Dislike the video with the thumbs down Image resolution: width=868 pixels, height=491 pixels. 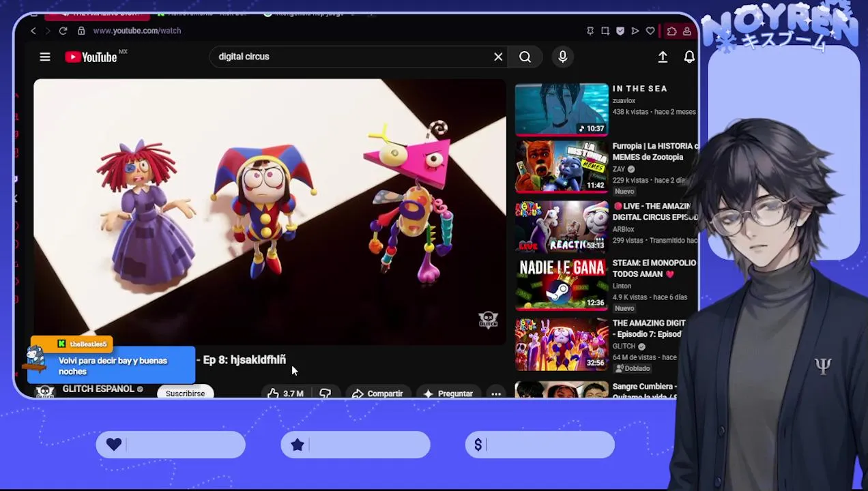coord(325,393)
